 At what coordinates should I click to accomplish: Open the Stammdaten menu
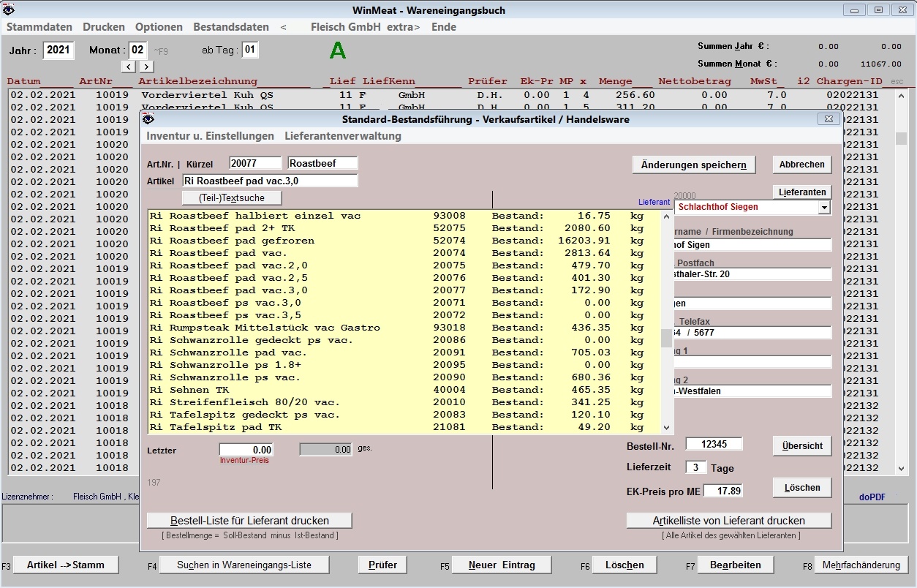tap(39, 27)
